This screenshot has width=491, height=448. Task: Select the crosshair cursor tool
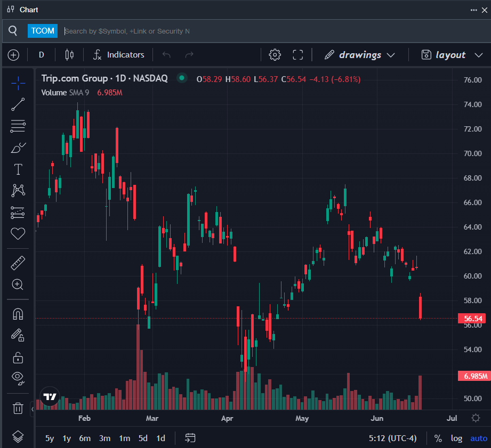pos(18,83)
